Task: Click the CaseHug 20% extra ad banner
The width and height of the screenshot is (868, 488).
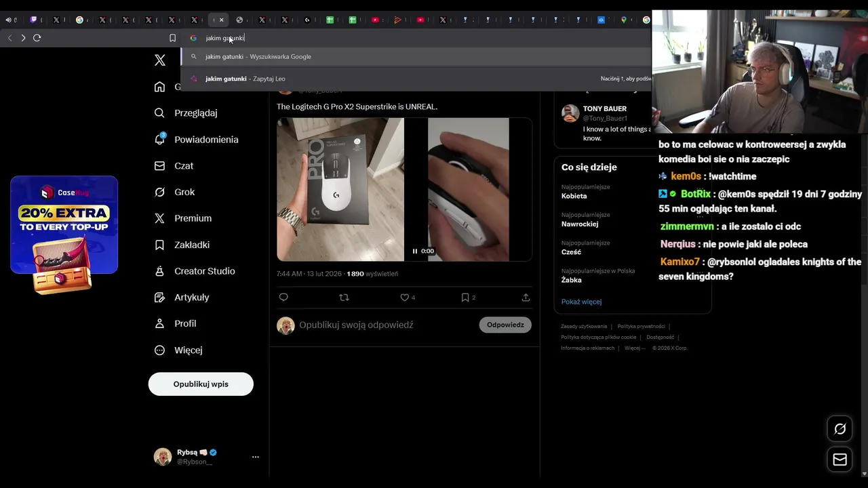Action: pos(64,235)
